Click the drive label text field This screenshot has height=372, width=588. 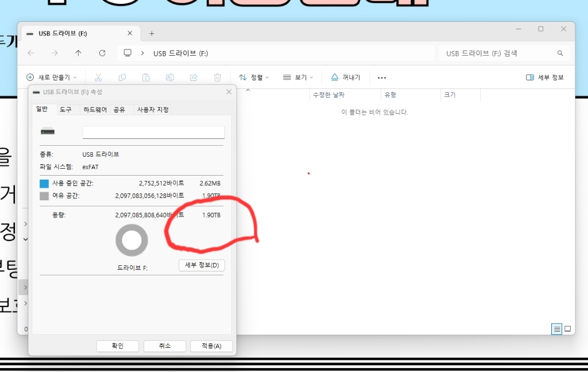pos(153,132)
